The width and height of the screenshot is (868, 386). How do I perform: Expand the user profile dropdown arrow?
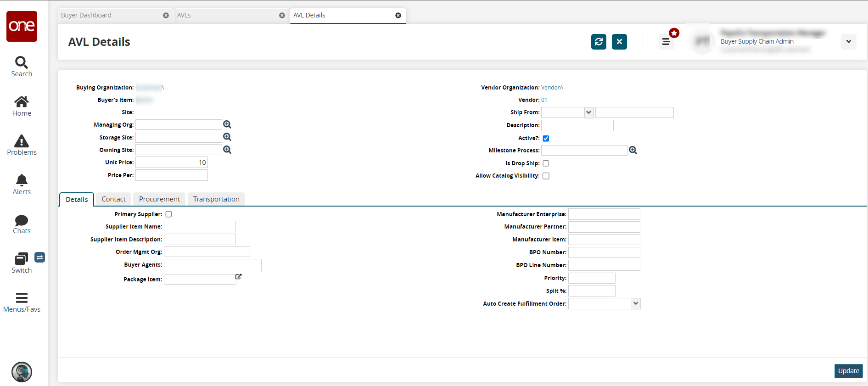[848, 42]
